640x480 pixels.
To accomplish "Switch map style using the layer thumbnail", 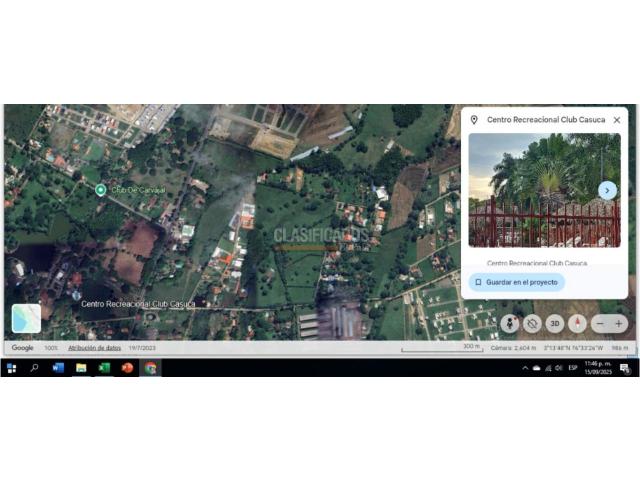I will [x=26, y=318].
